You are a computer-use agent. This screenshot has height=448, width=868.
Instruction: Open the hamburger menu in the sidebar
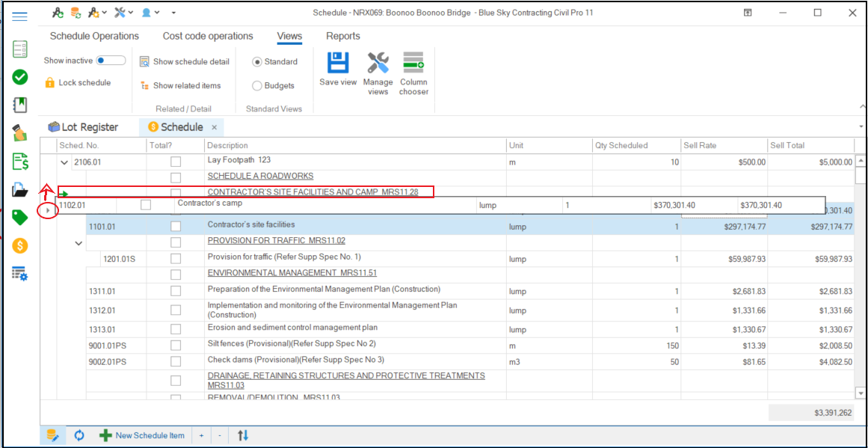point(20,16)
